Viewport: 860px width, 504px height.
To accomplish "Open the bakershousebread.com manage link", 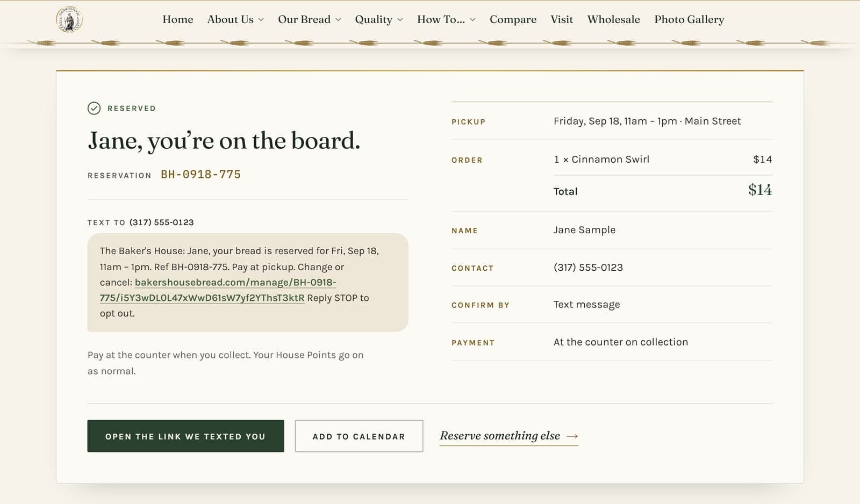I will coord(218,290).
